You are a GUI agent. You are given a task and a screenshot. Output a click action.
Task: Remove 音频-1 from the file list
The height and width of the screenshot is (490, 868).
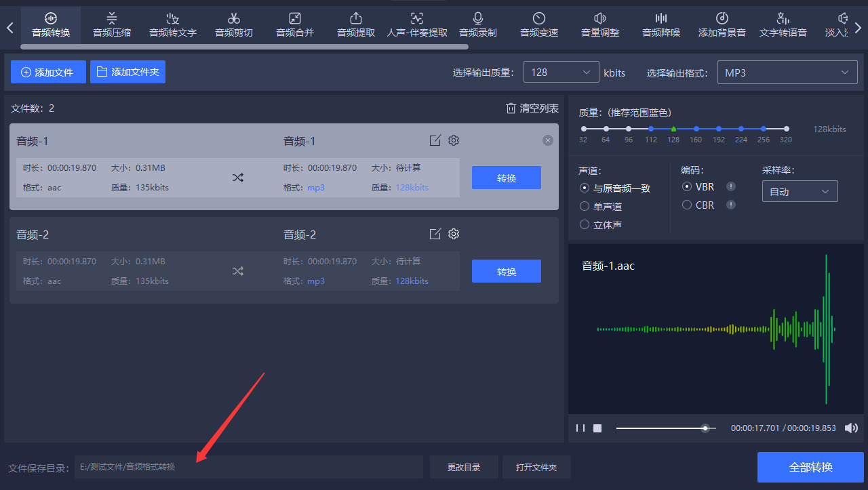(x=548, y=140)
